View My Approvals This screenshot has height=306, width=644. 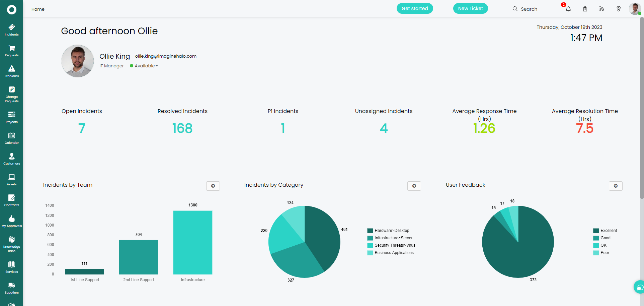pyautogui.click(x=12, y=221)
